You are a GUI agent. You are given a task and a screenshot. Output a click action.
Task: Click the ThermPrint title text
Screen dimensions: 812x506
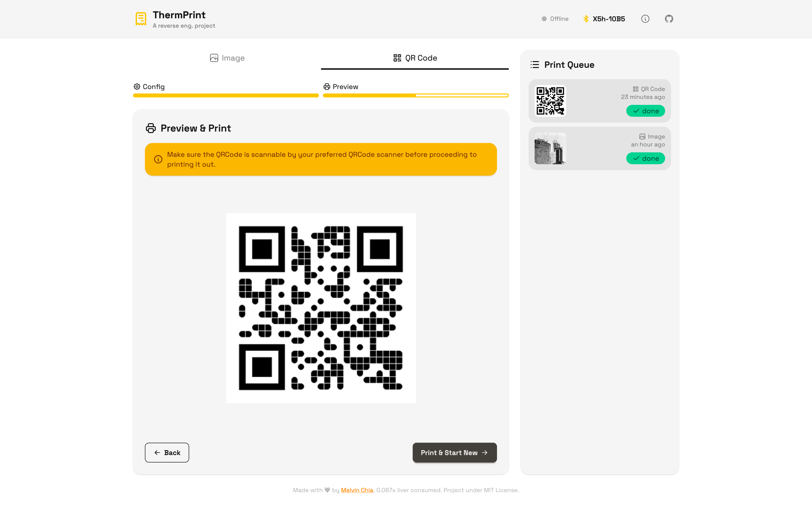(179, 15)
